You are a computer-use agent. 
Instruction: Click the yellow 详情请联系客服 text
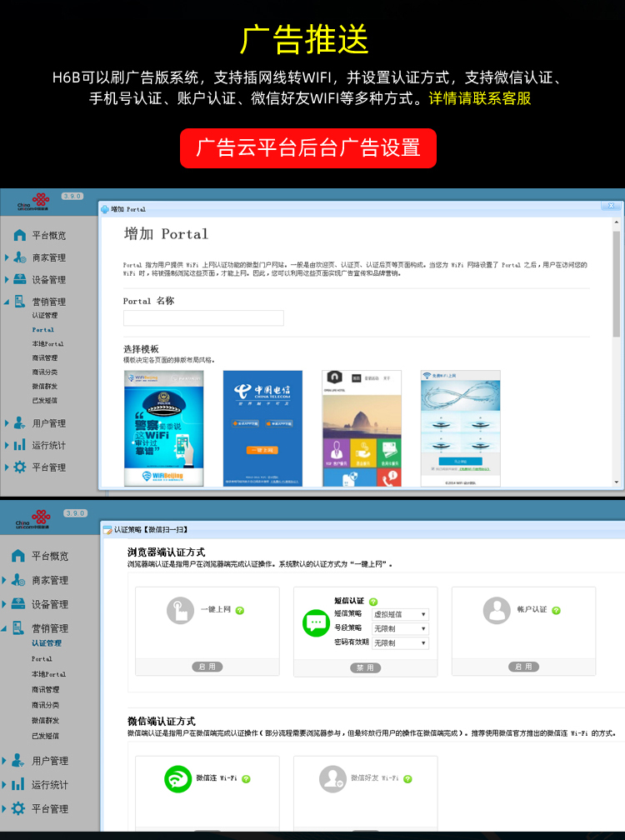pos(480,98)
